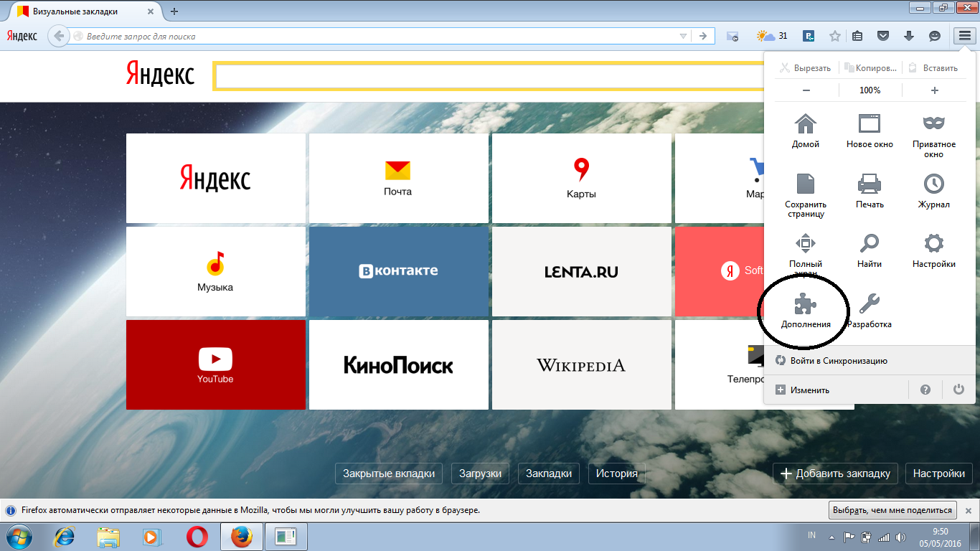Open Developer tools (Разработка) wrench icon
The width and height of the screenshot is (980, 551).
(x=870, y=303)
